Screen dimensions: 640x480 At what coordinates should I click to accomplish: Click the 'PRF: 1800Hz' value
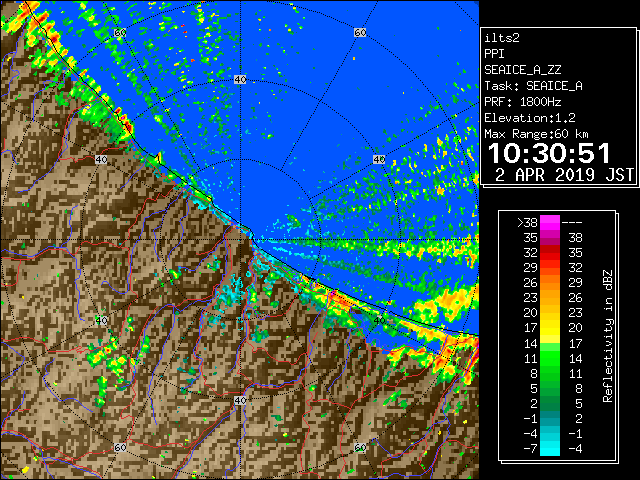(x=523, y=102)
